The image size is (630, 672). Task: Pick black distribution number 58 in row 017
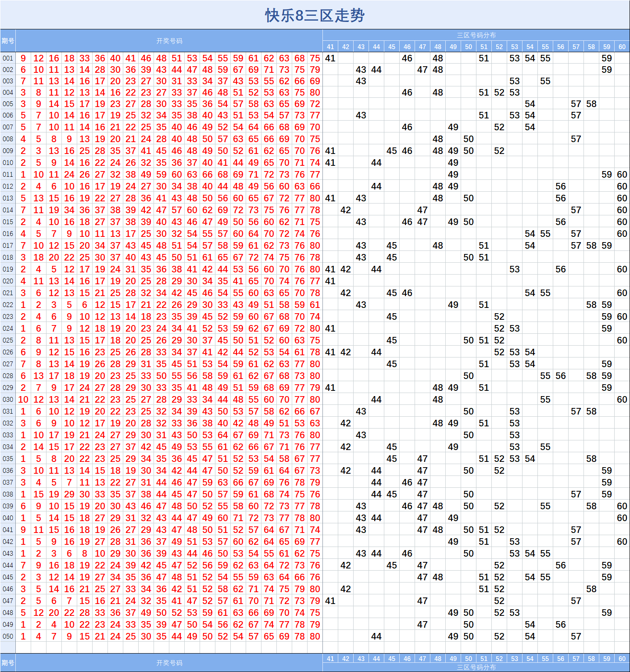591,246
